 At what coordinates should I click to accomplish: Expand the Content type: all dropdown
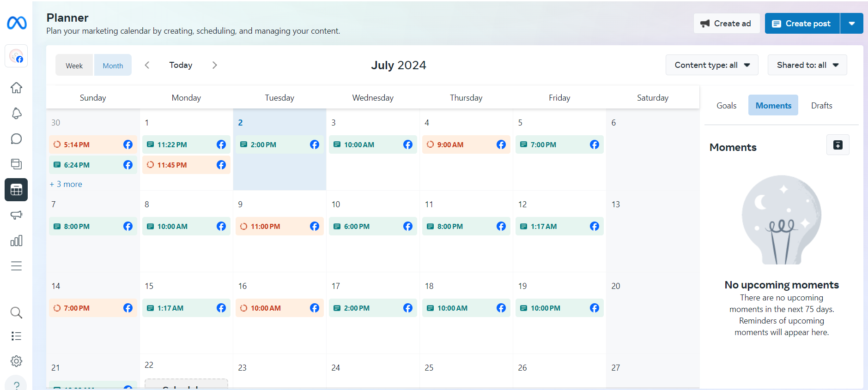coord(712,65)
